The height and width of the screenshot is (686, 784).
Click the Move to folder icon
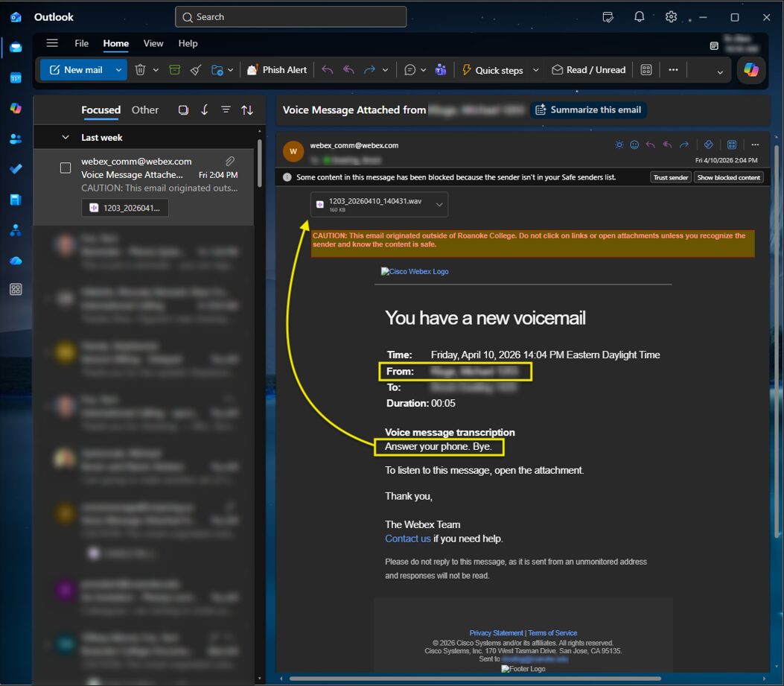pos(217,70)
